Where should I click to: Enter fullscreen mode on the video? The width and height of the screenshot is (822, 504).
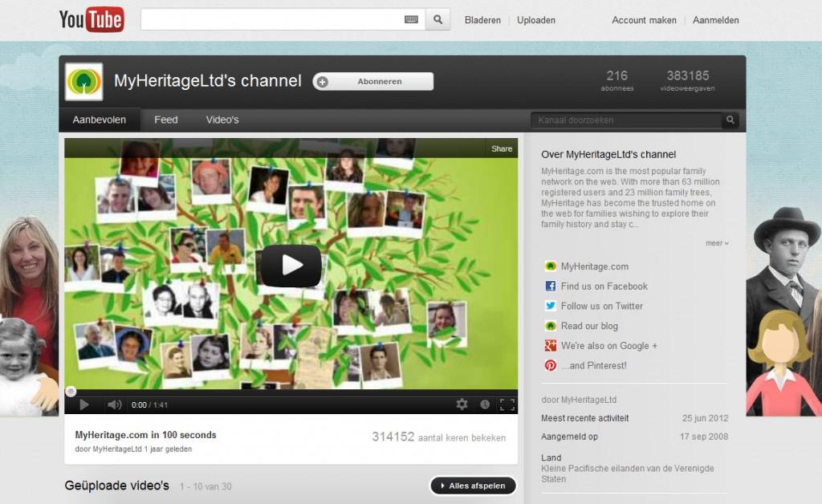pos(507,404)
